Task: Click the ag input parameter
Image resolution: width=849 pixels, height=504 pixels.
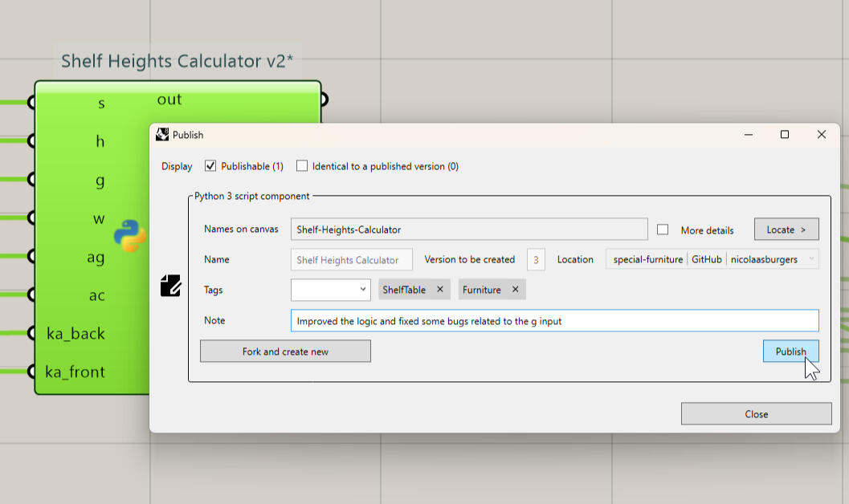Action: click(96, 258)
